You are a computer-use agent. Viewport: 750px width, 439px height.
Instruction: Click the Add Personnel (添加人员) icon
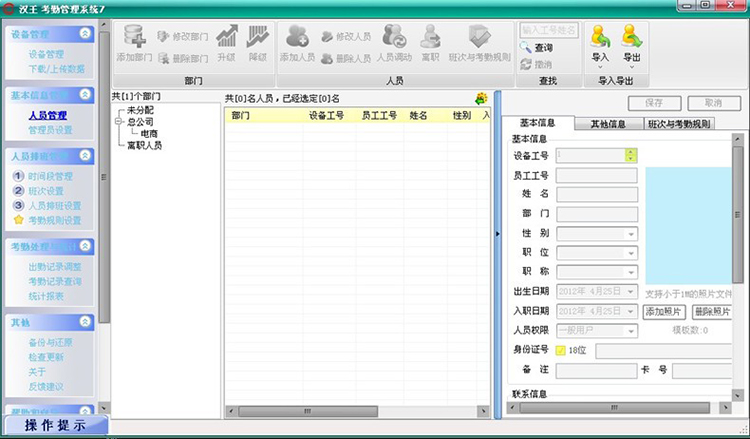[297, 36]
